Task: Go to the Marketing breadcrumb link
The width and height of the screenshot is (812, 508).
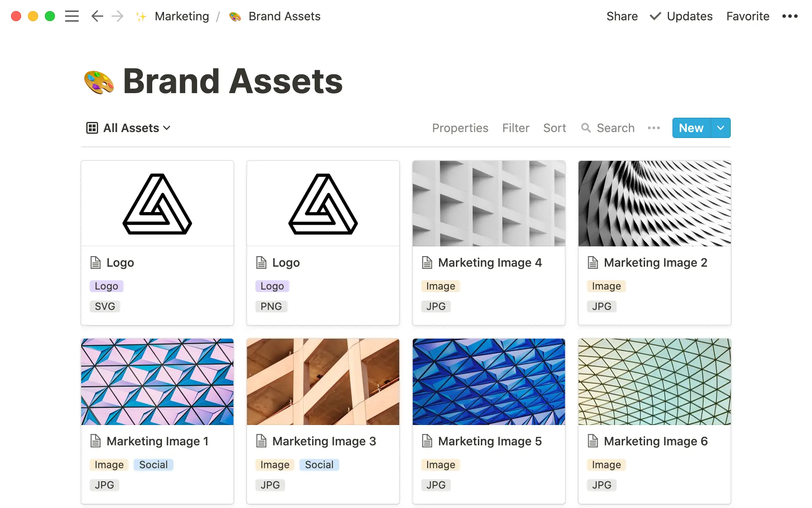Action: pos(182,17)
